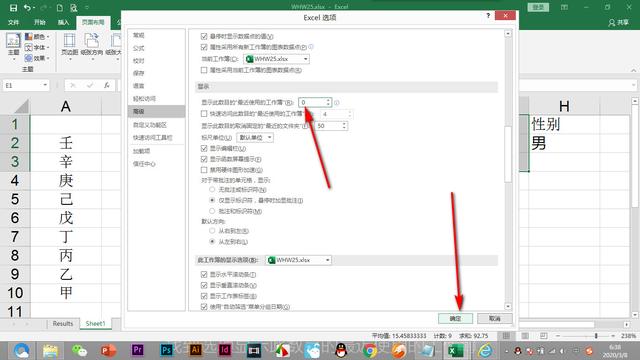Select 无批注或标识符 radio button
Image resolution: width=640 pixels, height=360 pixels.
point(212,189)
